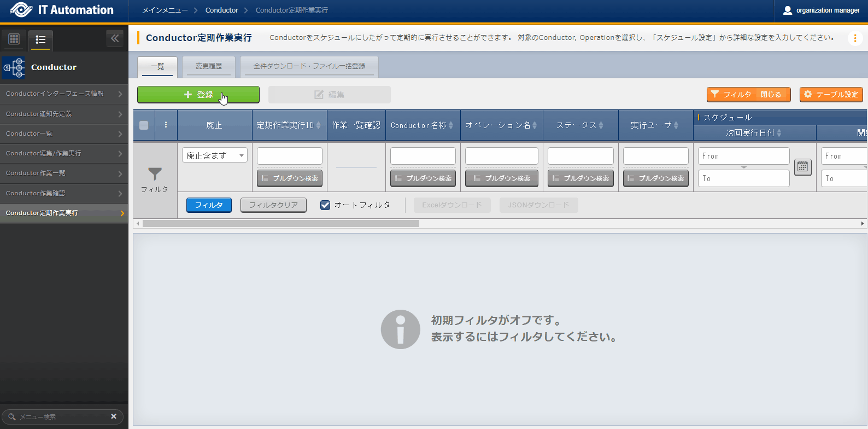
Task: Collapse the sidebar with double-chevron icon
Action: [115, 38]
